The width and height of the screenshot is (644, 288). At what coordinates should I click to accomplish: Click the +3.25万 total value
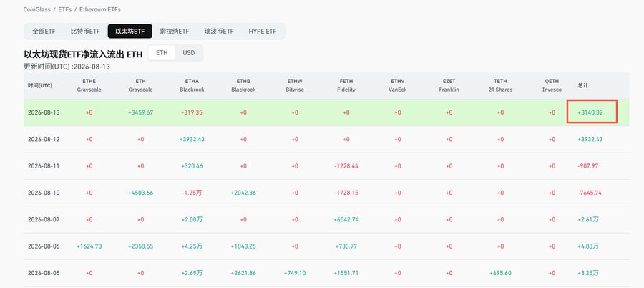[x=587, y=273]
